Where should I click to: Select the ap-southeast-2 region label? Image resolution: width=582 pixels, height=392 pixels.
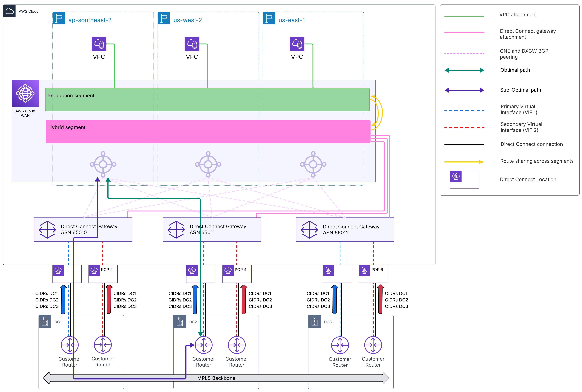click(90, 20)
